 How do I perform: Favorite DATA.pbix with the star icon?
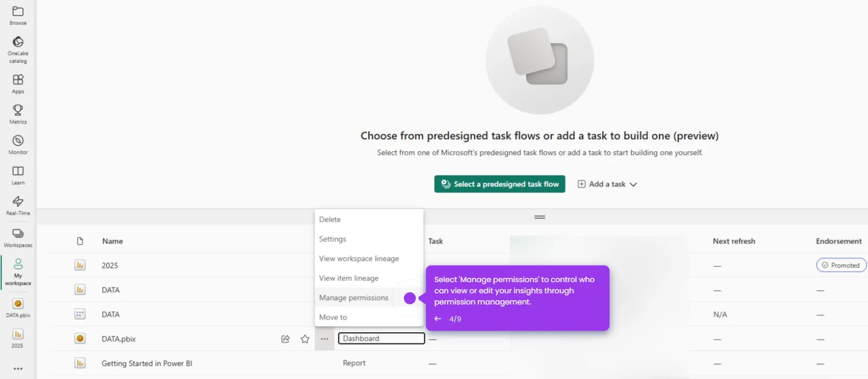[305, 339]
